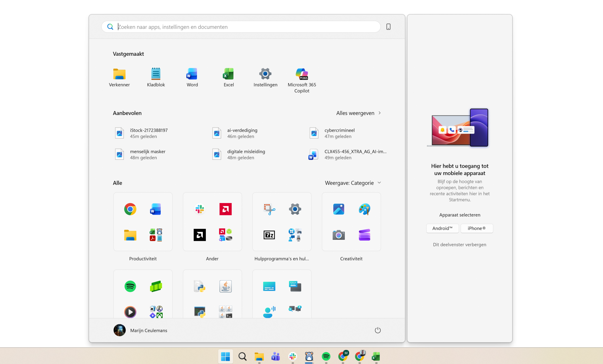Expand the magnifier tools group in accessibility category
Viewport: 603px width, 364px height.
click(x=295, y=309)
